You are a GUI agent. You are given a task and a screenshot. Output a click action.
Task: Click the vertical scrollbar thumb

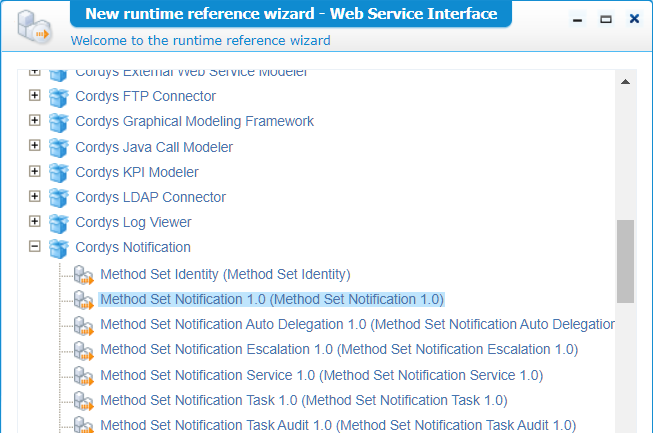coord(625,260)
